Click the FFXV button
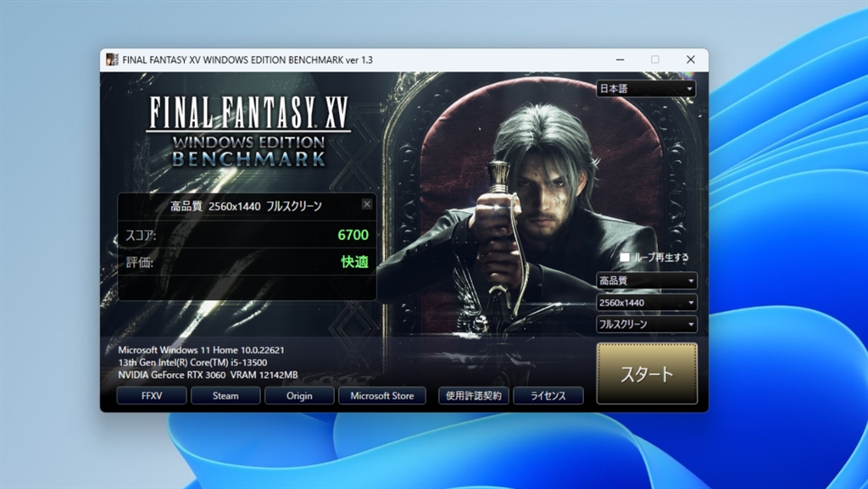868x489 pixels. tap(151, 396)
